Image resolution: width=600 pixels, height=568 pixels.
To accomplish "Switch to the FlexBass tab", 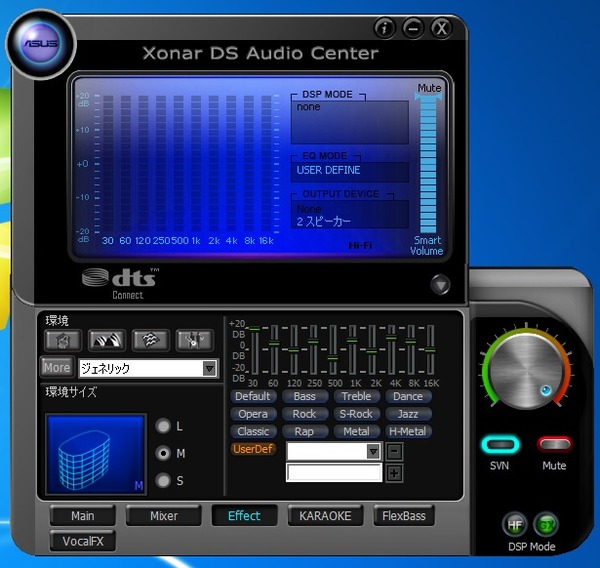I will click(x=404, y=516).
